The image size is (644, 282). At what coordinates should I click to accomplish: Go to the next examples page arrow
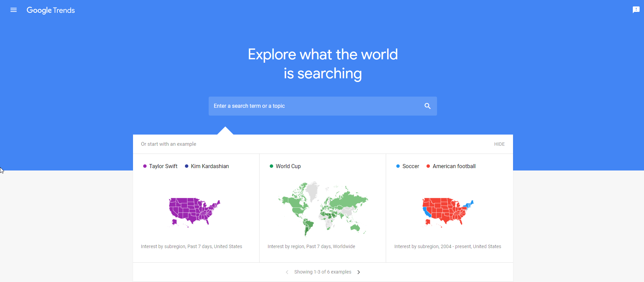359,272
